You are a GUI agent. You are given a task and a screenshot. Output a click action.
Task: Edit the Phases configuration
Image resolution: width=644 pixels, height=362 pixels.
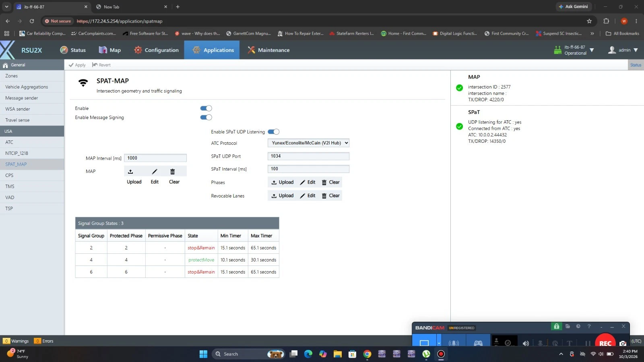coord(308,182)
